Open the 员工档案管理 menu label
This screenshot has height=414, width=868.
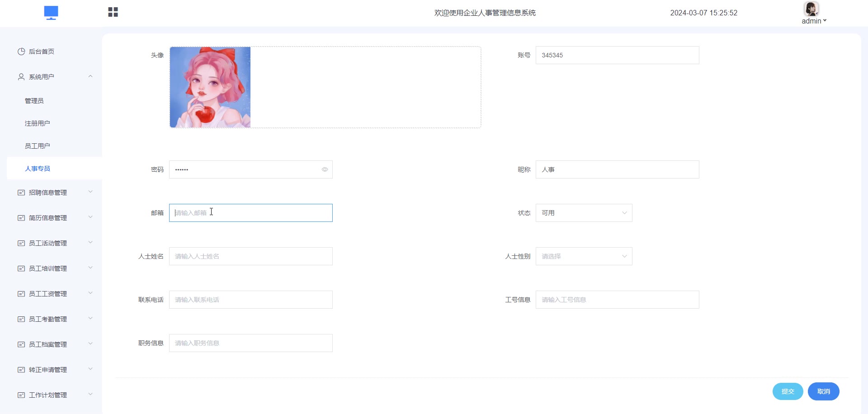coord(48,344)
